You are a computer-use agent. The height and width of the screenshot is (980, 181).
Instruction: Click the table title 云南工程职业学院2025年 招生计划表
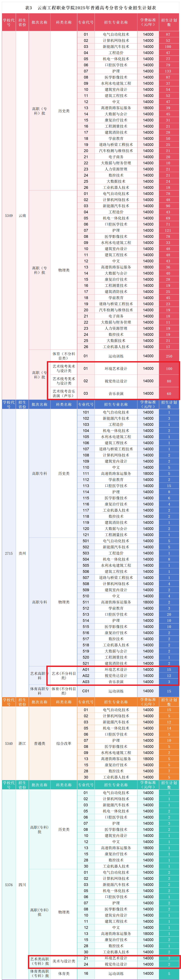click(x=90, y=8)
